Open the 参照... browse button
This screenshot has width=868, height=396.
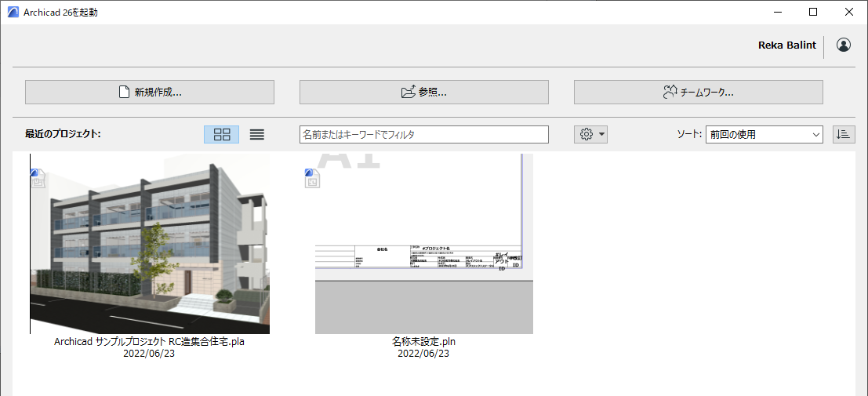(x=424, y=92)
